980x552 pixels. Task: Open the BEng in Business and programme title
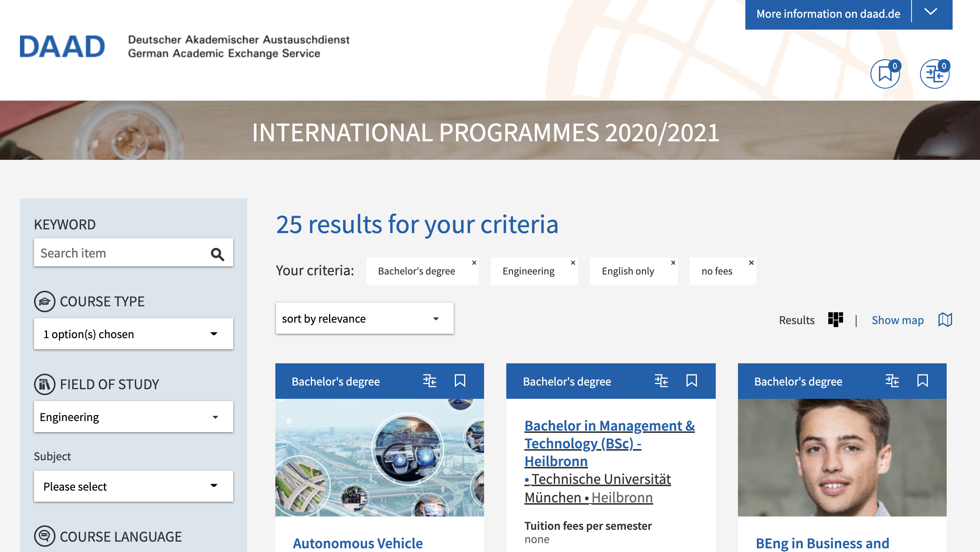(x=822, y=543)
